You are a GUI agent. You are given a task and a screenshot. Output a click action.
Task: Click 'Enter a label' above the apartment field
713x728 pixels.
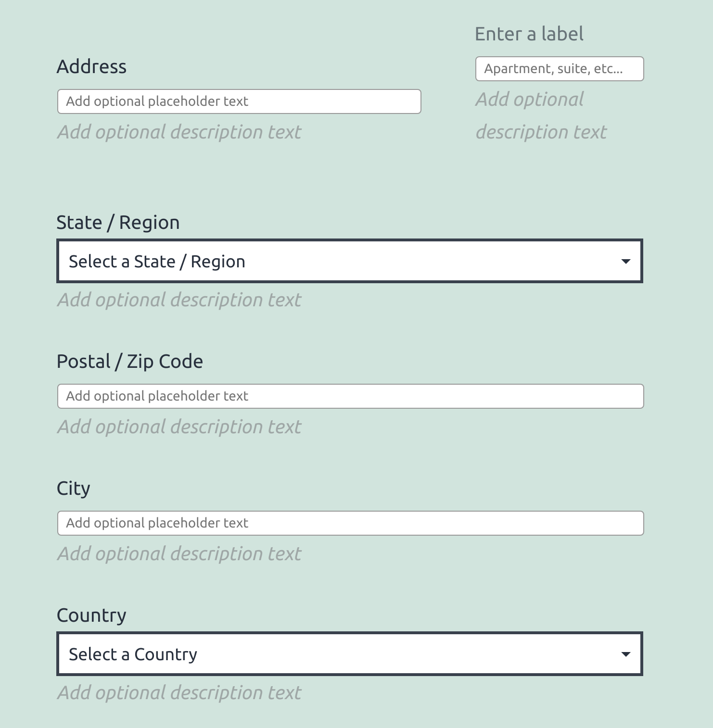point(529,34)
